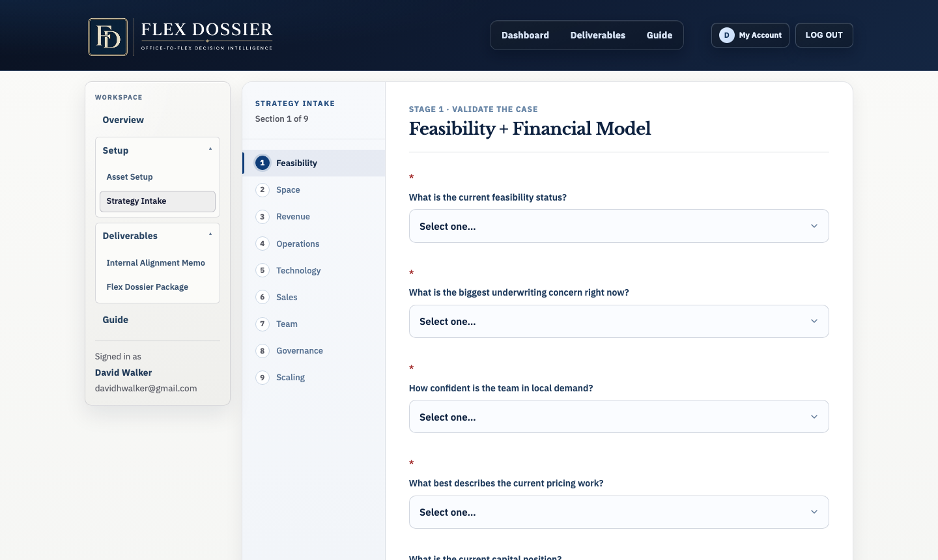Click 'STAGE 1 · VALIDATE THE CASE' label
Image resolution: width=938 pixels, height=560 pixels.
point(474,109)
